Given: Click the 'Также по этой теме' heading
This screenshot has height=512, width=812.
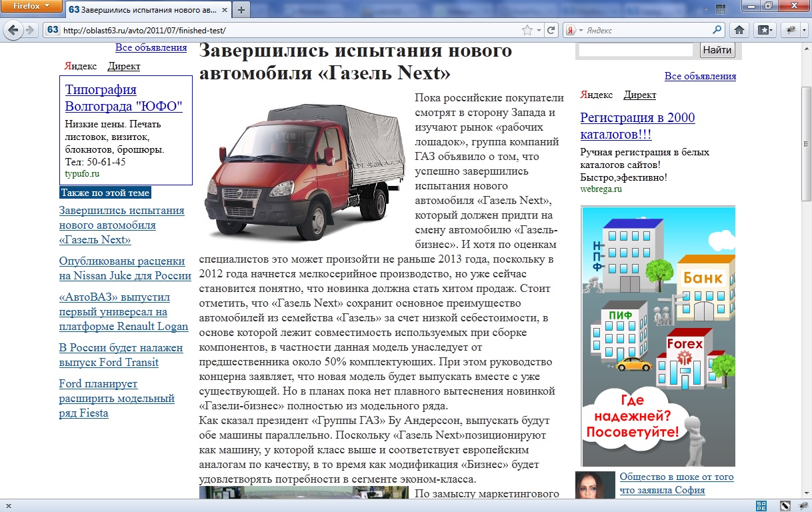Looking at the screenshot, I should [105, 193].
